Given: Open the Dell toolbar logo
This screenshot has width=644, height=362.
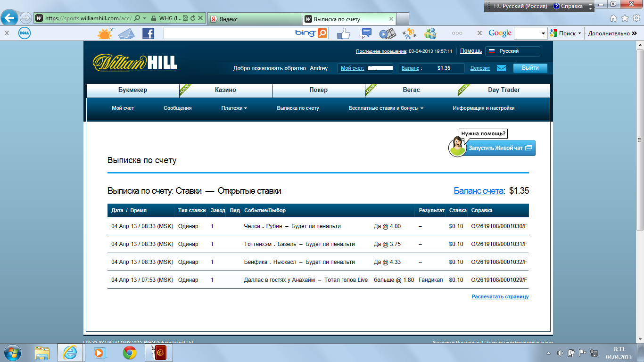Looking at the screenshot, I should coord(25,33).
